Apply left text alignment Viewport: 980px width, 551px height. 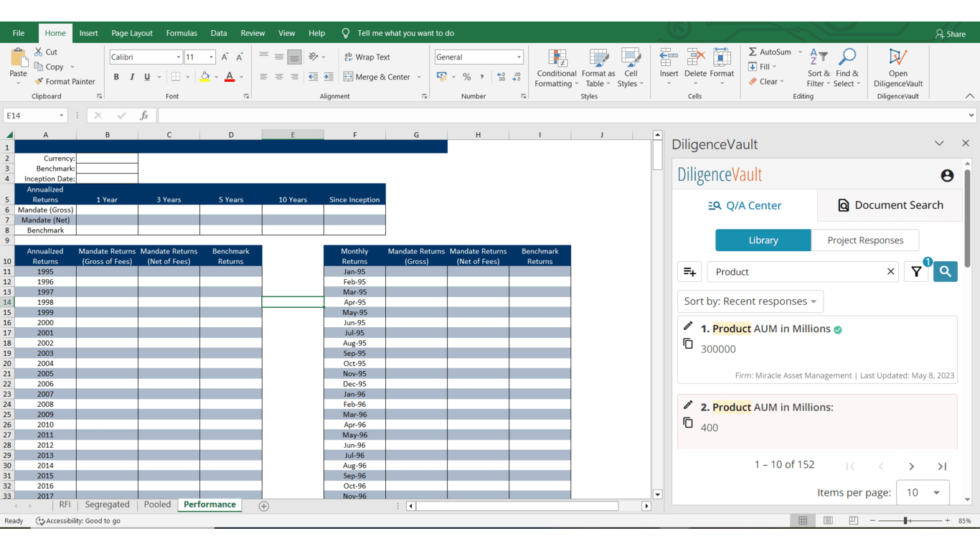264,77
